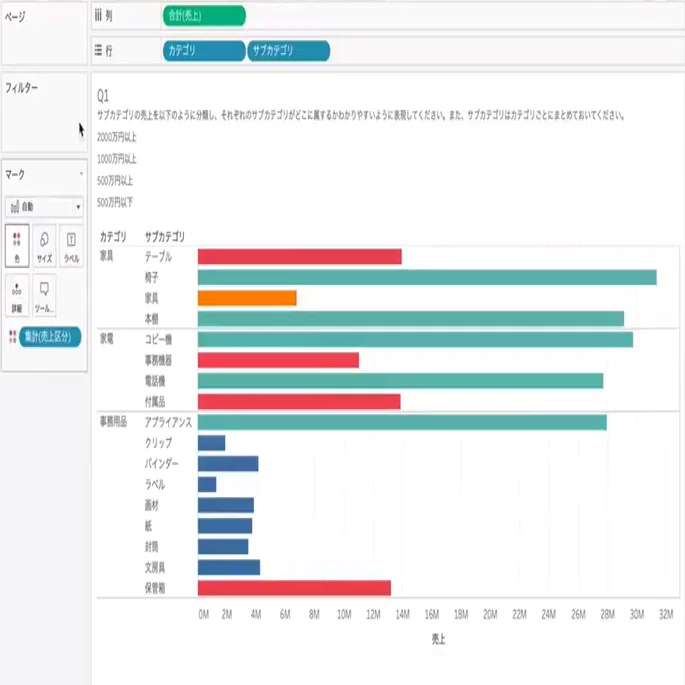Click the コピー機 teal bar
685x685 pixels.
(x=415, y=339)
